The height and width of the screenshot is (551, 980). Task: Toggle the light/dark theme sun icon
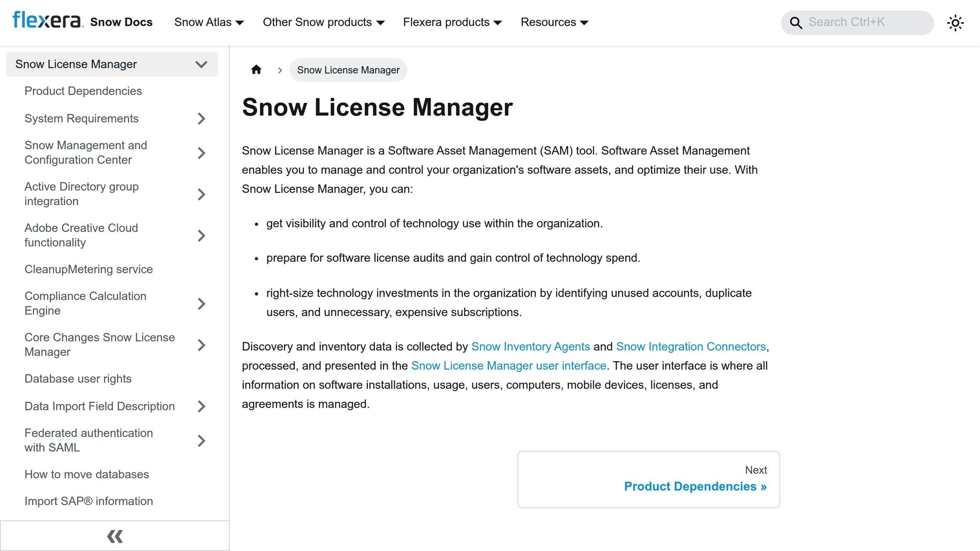(x=955, y=22)
